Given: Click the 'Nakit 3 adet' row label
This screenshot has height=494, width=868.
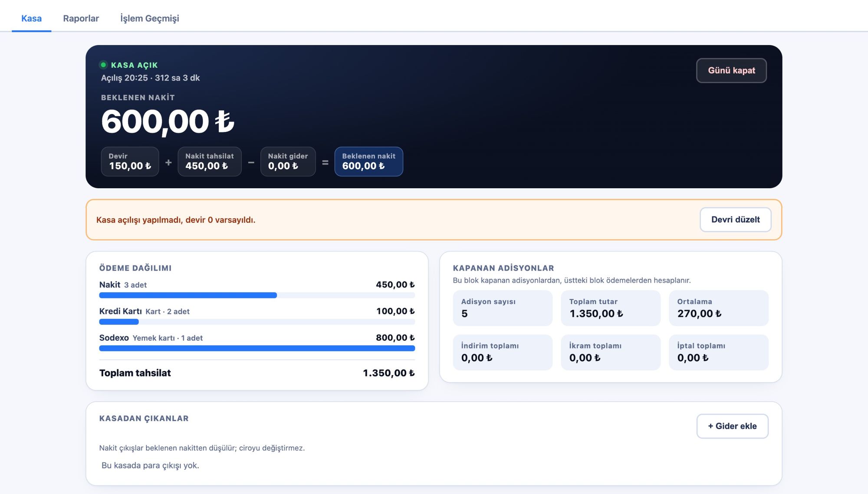Looking at the screenshot, I should (x=123, y=285).
